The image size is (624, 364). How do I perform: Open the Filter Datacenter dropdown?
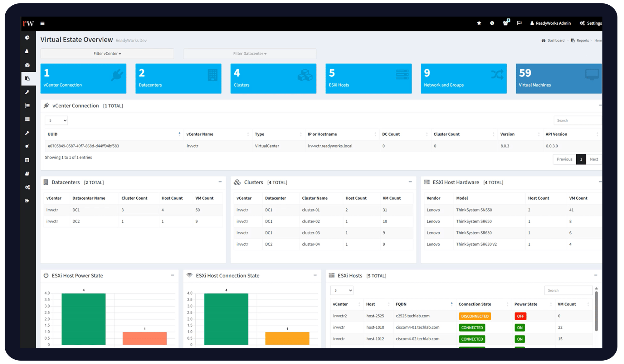[250, 54]
